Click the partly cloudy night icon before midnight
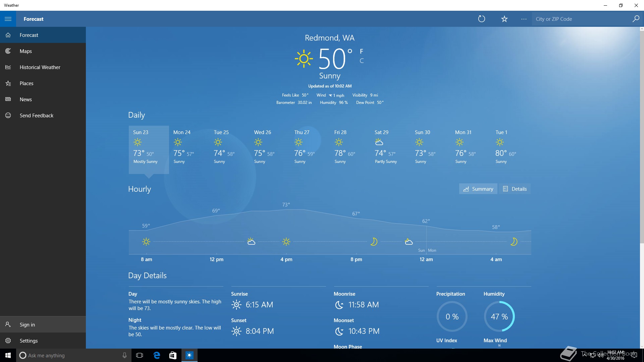This screenshot has width=644, height=362. pyautogui.click(x=409, y=241)
